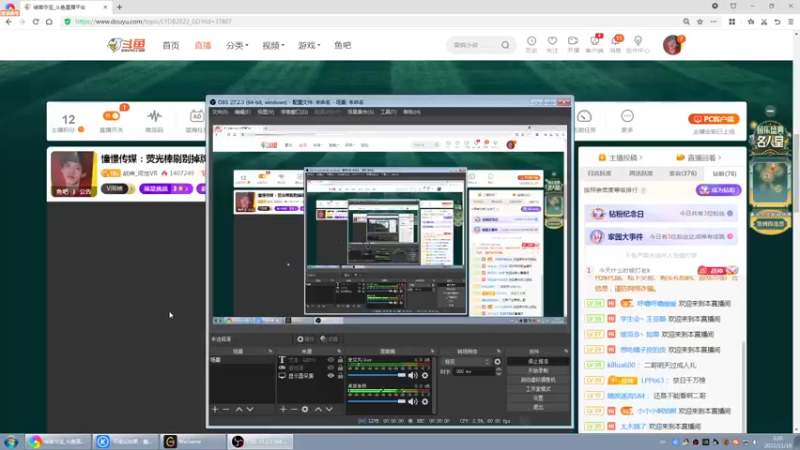The width and height of the screenshot is (800, 450).
Task: Toggle visibility eye of game capture source
Action: (331, 368)
